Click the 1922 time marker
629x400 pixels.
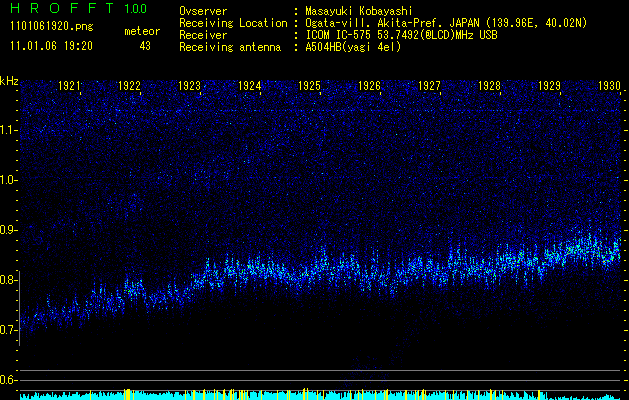point(130,85)
